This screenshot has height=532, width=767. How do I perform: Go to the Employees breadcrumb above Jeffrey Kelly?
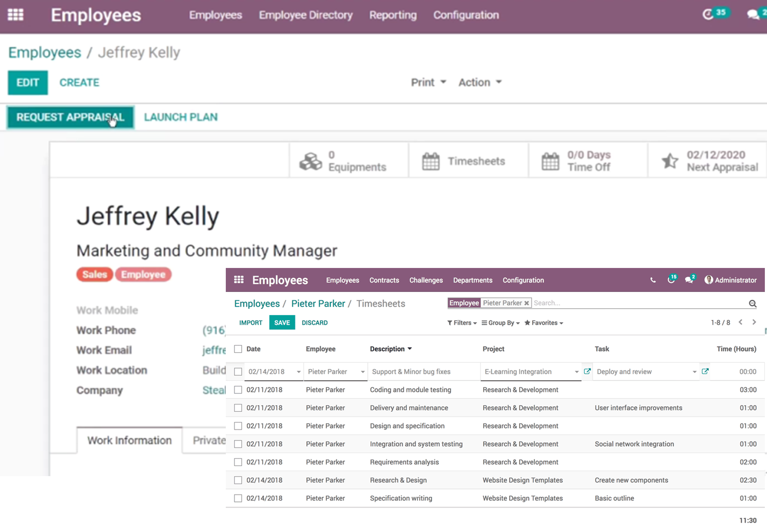pyautogui.click(x=45, y=53)
